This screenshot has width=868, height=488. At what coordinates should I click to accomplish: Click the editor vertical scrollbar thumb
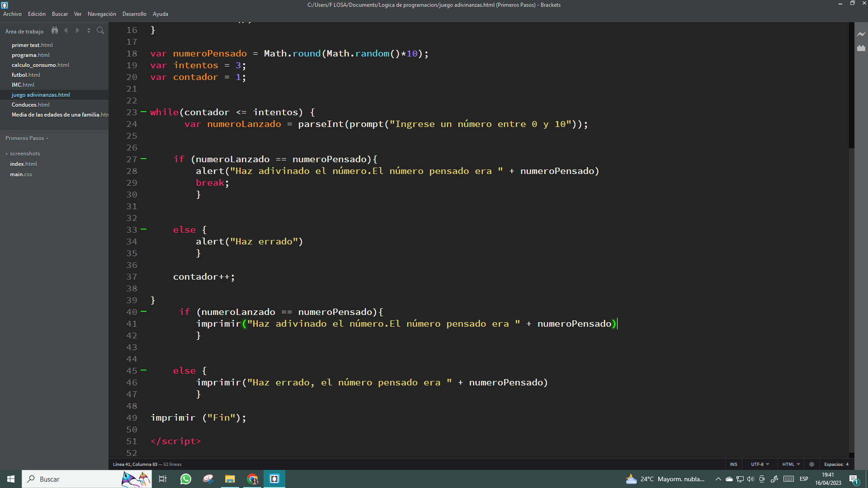851,86
